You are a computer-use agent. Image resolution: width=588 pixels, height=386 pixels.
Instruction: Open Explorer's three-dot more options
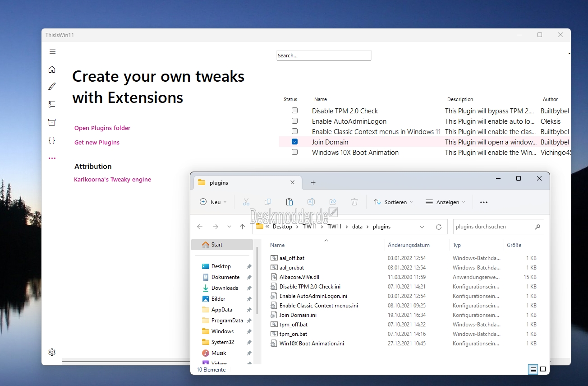(484, 202)
